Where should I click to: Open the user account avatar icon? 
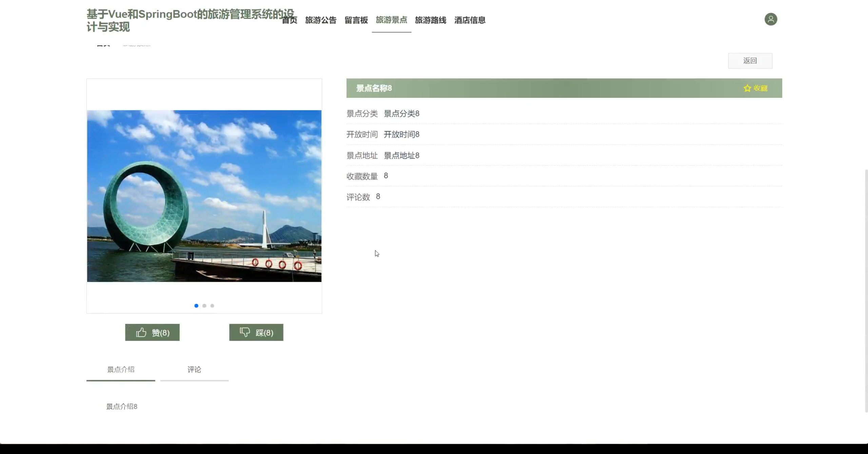coord(771,19)
